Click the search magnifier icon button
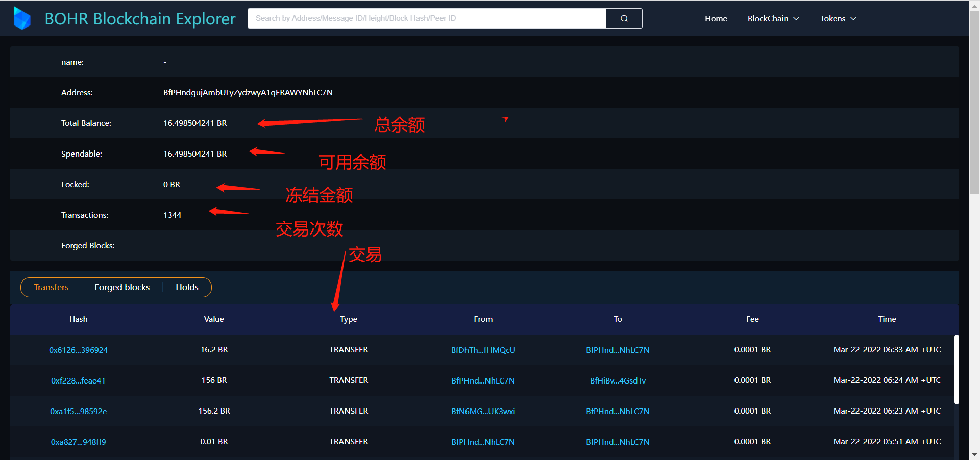Screen dimensions: 980x460 click(x=624, y=18)
